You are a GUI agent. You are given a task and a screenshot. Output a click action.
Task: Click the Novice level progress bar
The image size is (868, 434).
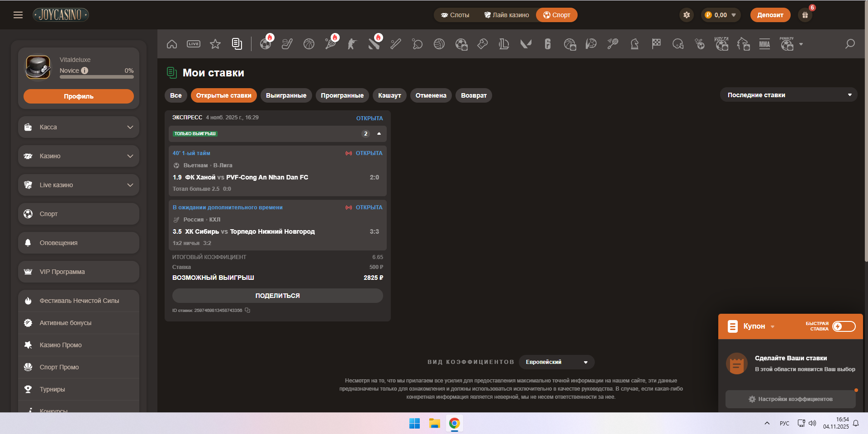96,77
